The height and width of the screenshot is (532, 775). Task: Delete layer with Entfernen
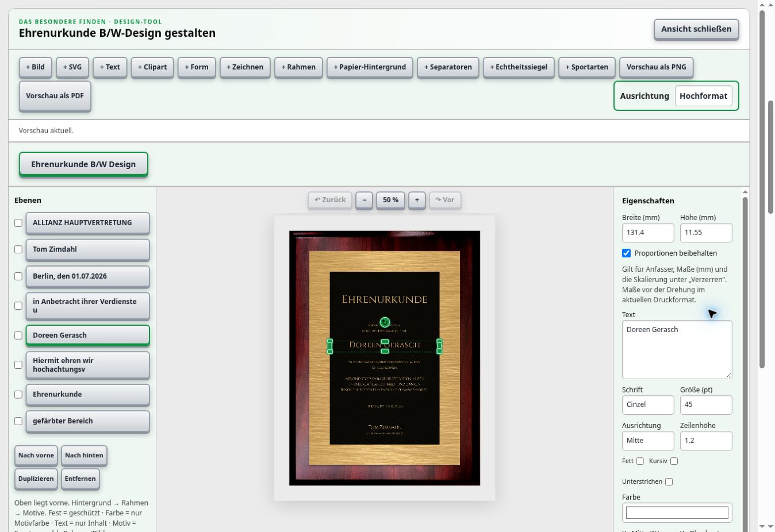[x=80, y=479]
